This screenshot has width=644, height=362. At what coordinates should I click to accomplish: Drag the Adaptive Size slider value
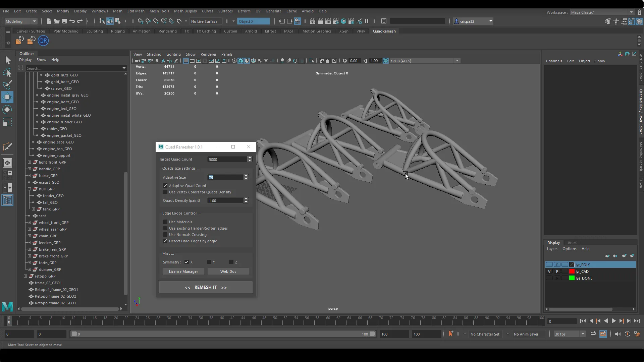click(x=226, y=177)
